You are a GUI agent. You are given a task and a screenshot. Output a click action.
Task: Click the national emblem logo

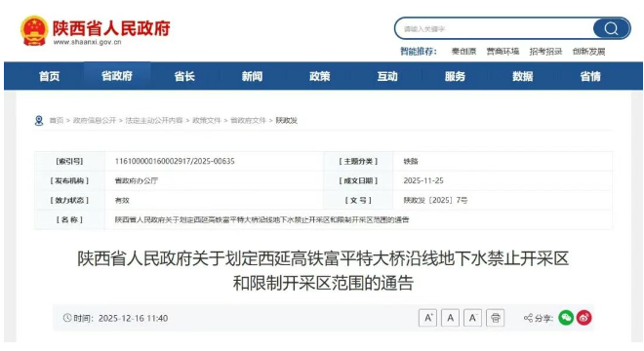pyautogui.click(x=34, y=30)
